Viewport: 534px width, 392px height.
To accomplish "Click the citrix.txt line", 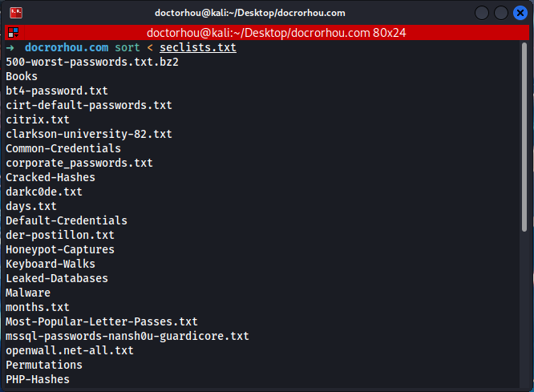I will coord(38,119).
